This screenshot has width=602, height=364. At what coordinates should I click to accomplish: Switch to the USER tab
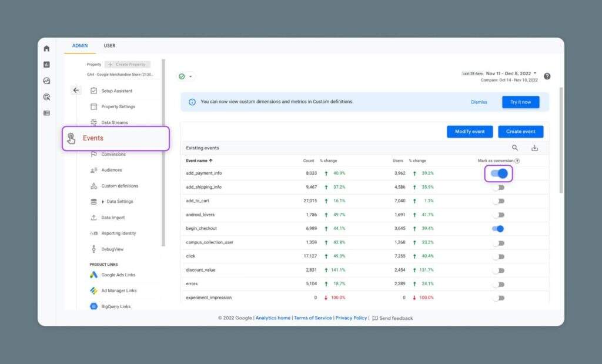click(109, 46)
